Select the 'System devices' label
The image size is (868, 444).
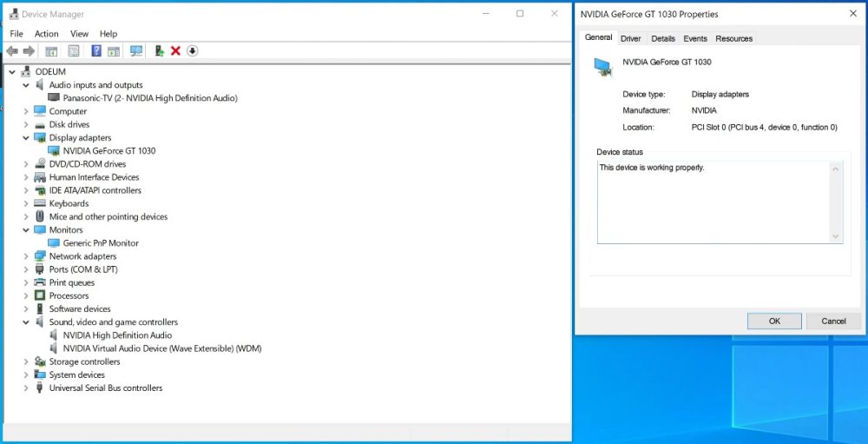coord(77,374)
